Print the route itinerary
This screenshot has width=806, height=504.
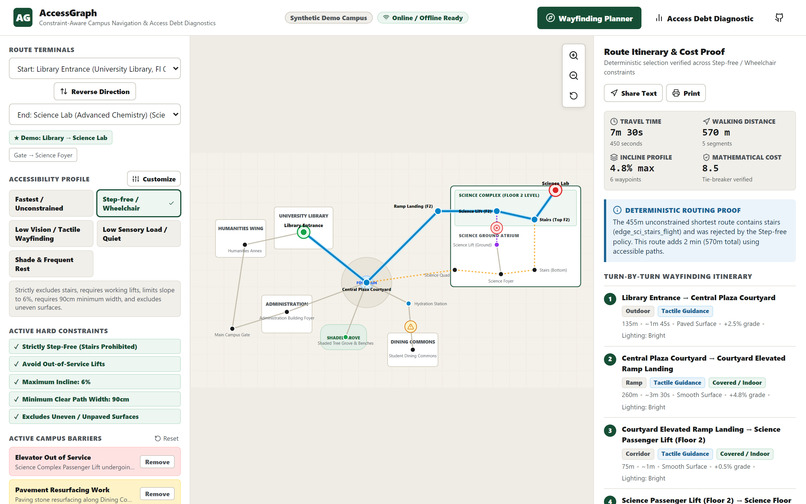(x=686, y=93)
